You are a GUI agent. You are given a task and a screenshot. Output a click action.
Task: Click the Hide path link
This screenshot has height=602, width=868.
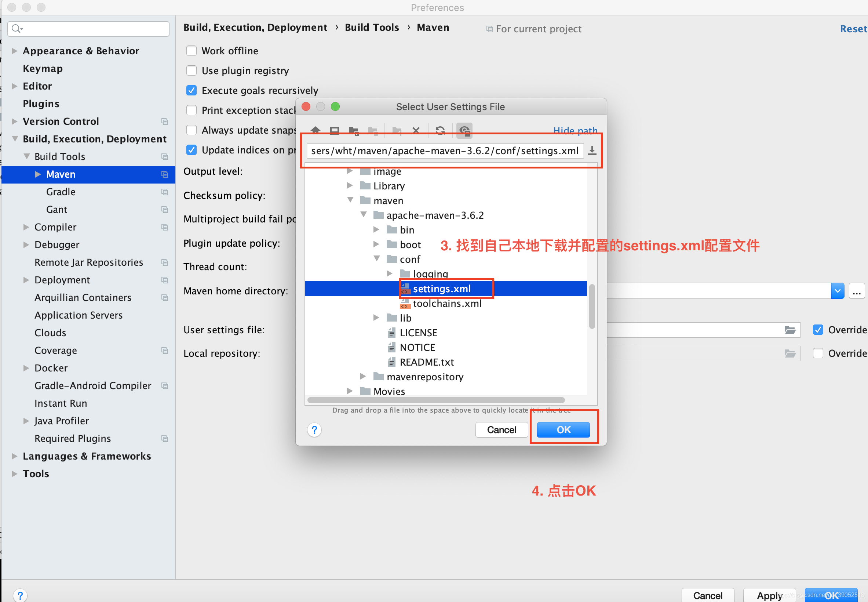coord(575,130)
